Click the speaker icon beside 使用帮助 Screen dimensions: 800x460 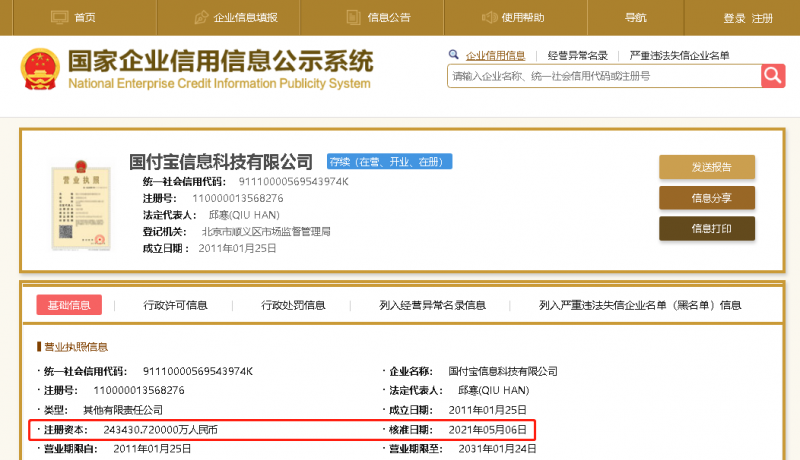click(489, 17)
